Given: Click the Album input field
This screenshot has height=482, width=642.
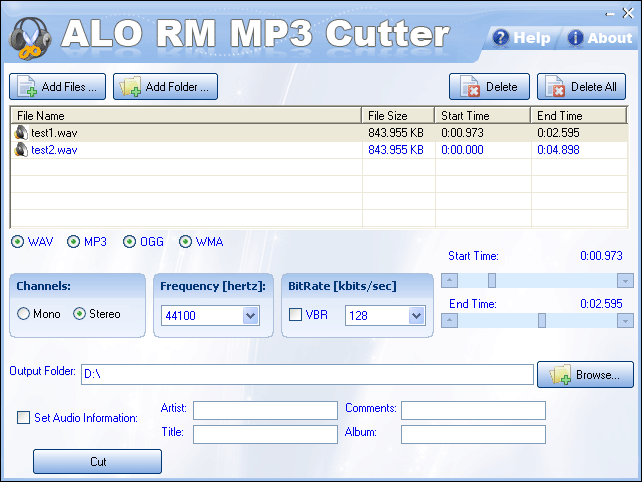Looking at the screenshot, I should point(473,434).
